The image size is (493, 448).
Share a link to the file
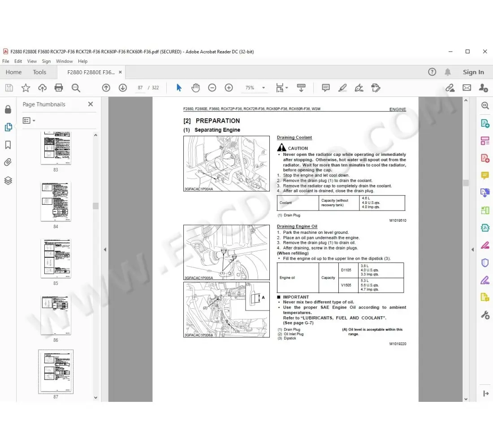[450, 88]
